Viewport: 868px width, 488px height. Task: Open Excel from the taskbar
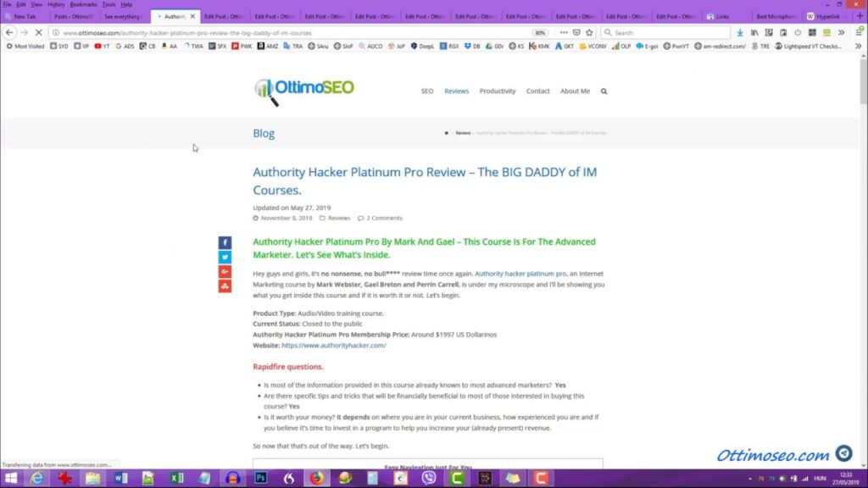click(x=176, y=478)
